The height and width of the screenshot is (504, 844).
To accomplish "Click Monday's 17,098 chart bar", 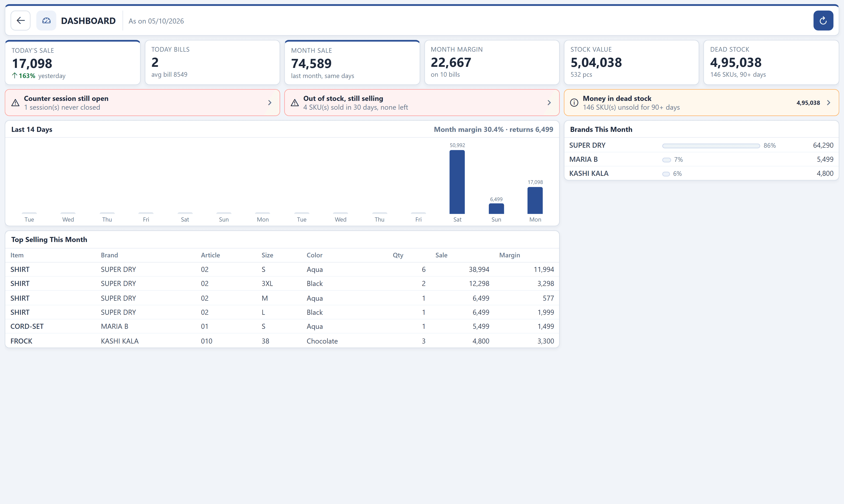I will tap(535, 200).
